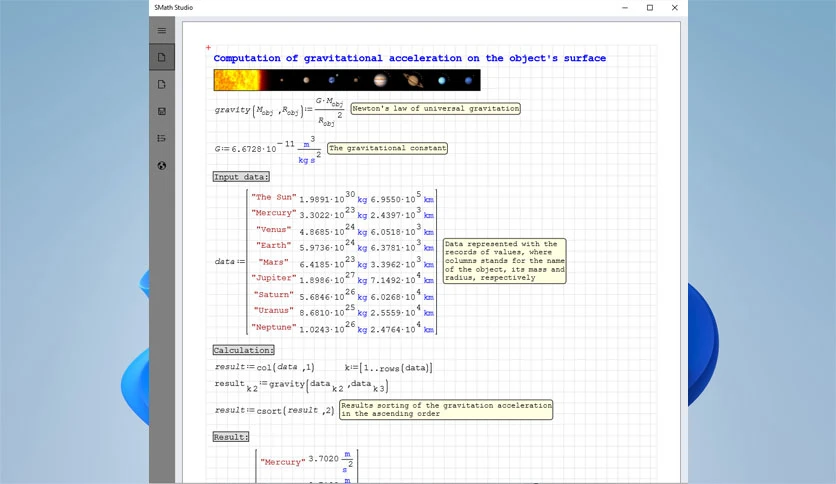
Task: Select the Sun's mass value 1.9891·10^30
Action: (327, 198)
